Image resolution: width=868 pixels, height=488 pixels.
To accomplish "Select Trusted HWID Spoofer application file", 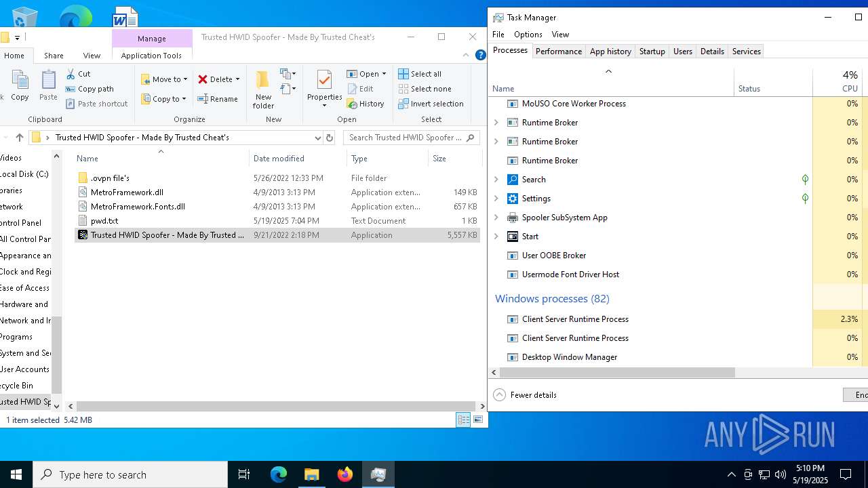I will (277, 235).
